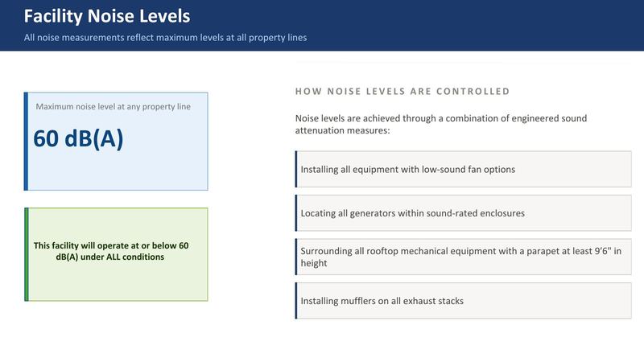Click the green accent bar on conditions card
The width and height of the screenshot is (644, 362).
tap(27, 254)
